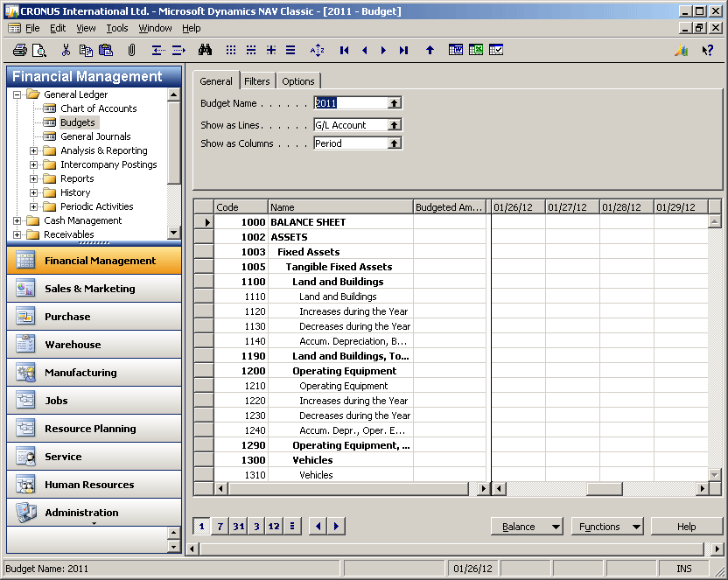The height and width of the screenshot is (580, 728).
Task: Click the Send to Word icon
Action: (456, 50)
